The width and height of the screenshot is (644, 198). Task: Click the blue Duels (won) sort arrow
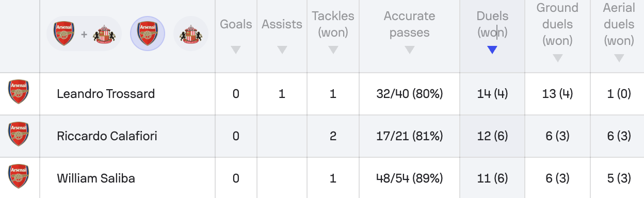tap(492, 50)
